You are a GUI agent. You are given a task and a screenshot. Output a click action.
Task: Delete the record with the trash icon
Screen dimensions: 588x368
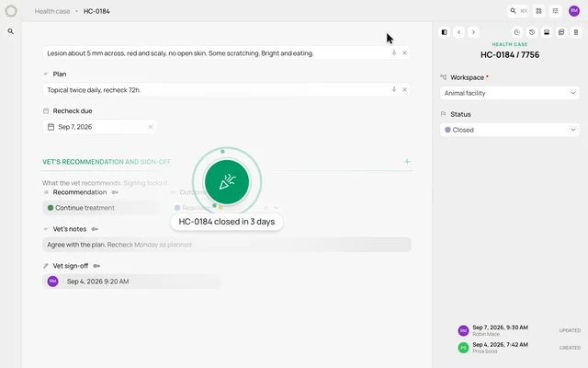(576, 32)
